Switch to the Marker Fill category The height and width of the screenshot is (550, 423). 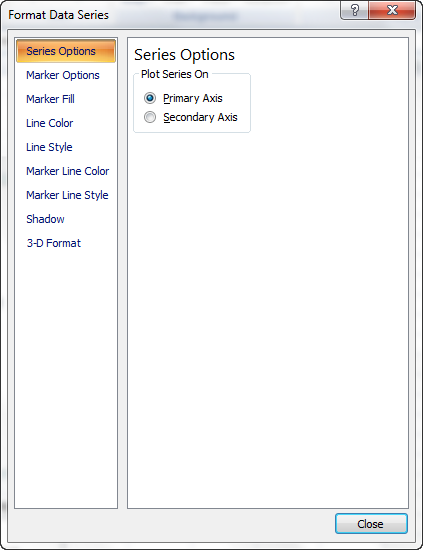click(51, 99)
